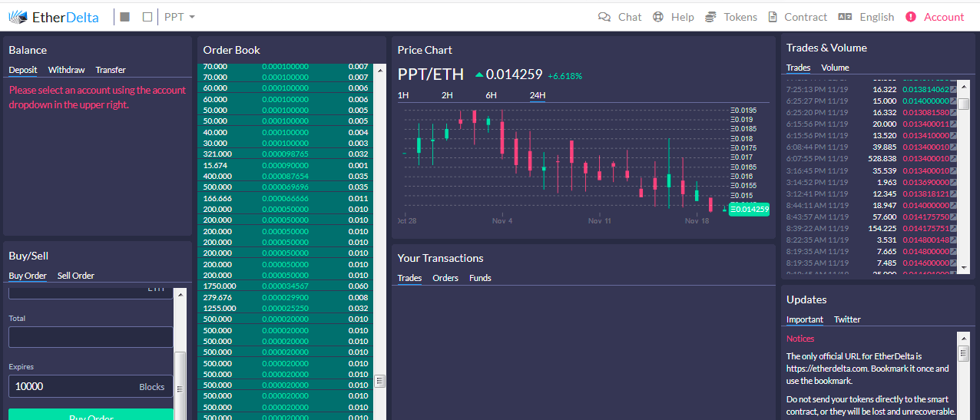
Task: Select Volume tab in Trades & Volume
Action: click(x=835, y=68)
